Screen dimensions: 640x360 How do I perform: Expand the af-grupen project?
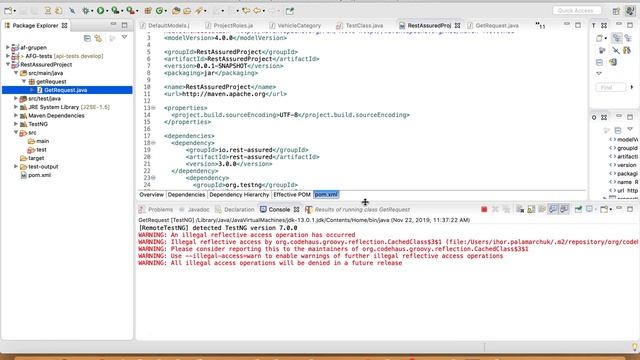tap(7, 47)
